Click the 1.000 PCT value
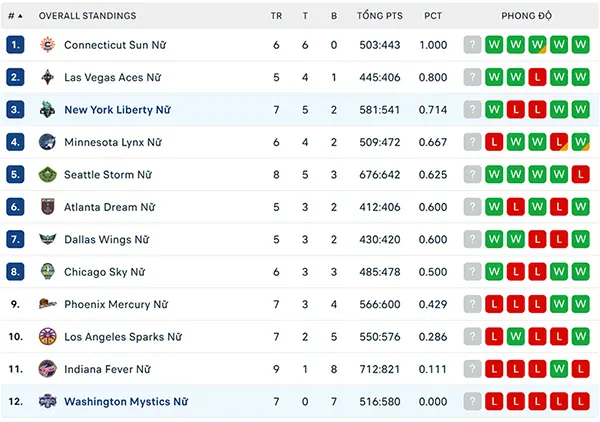This screenshot has height=422, width=600. [433, 45]
